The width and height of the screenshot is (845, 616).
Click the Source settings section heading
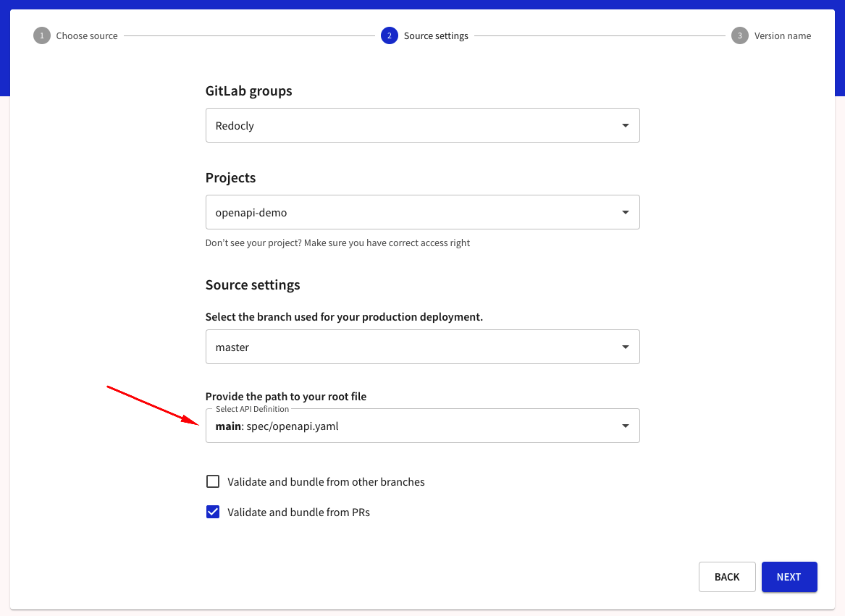[252, 284]
